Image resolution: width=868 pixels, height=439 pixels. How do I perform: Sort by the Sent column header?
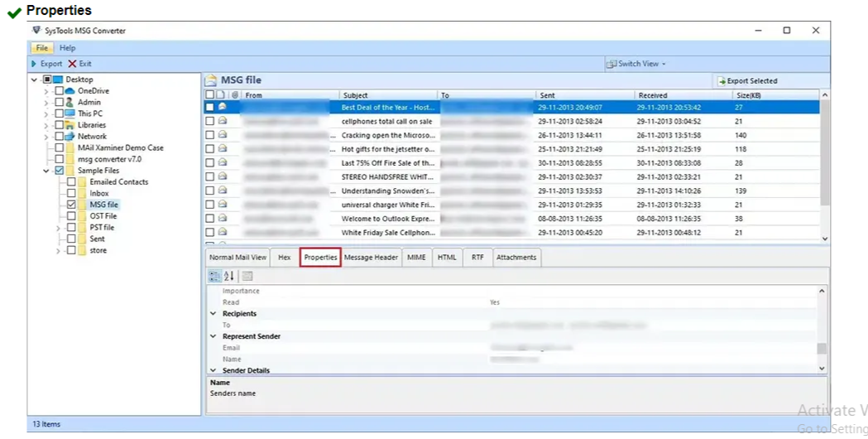584,94
